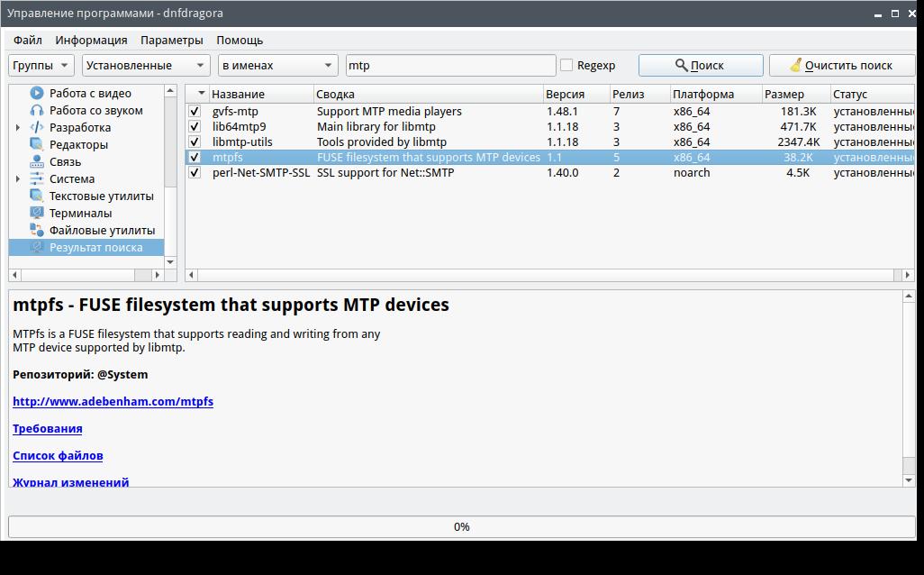Click the Текстовые утилиты category icon

37,196
